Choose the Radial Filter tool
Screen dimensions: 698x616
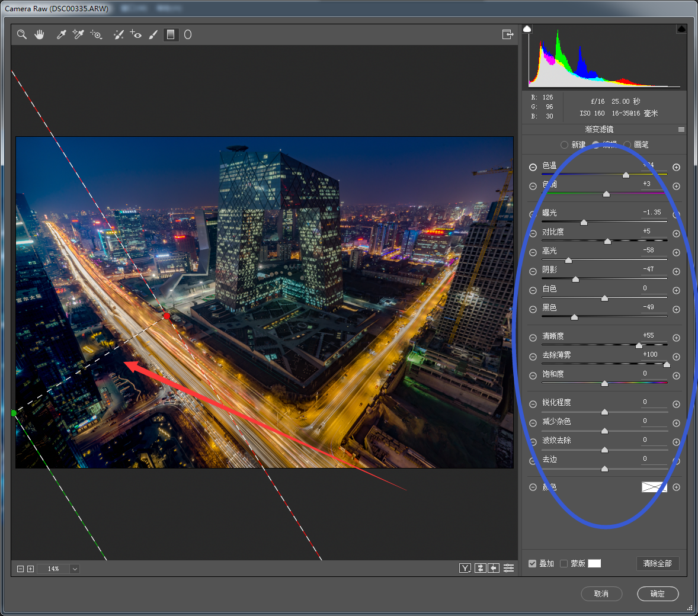188,34
